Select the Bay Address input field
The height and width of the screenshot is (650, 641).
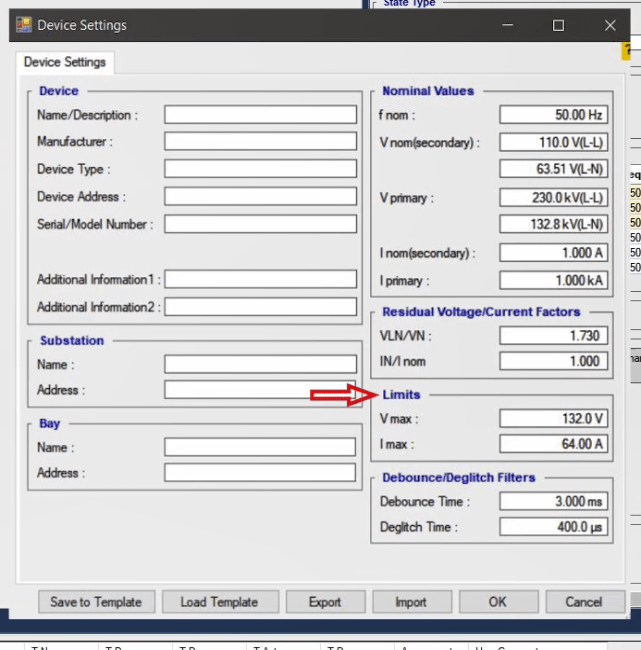click(260, 473)
